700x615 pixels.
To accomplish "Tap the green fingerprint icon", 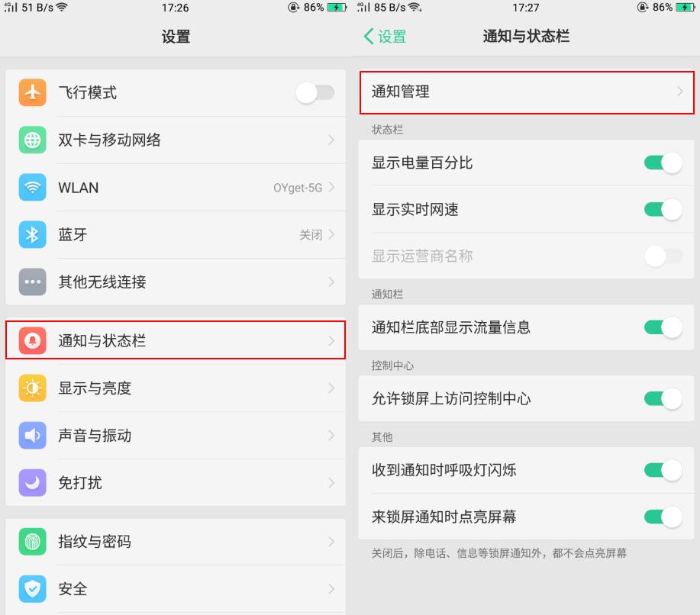I will coord(32,542).
